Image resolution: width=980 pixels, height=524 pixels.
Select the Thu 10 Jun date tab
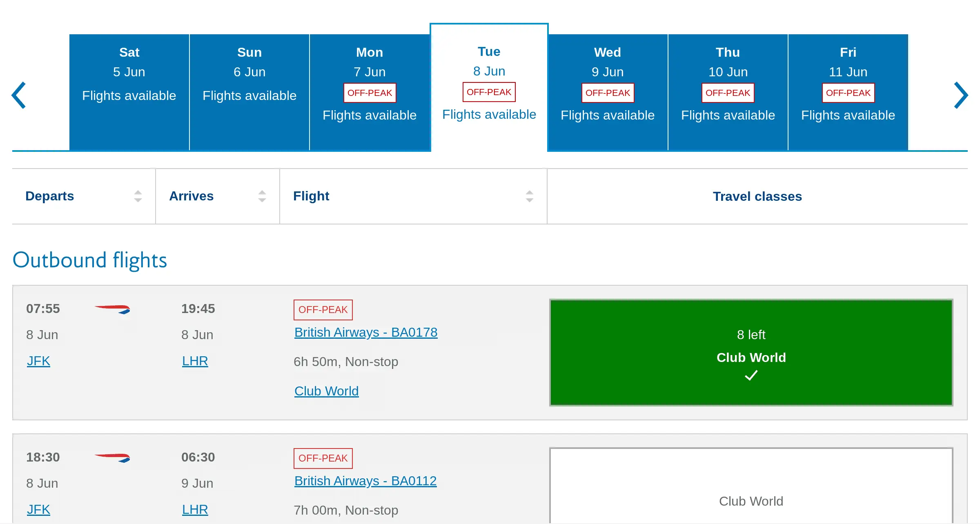click(x=728, y=92)
